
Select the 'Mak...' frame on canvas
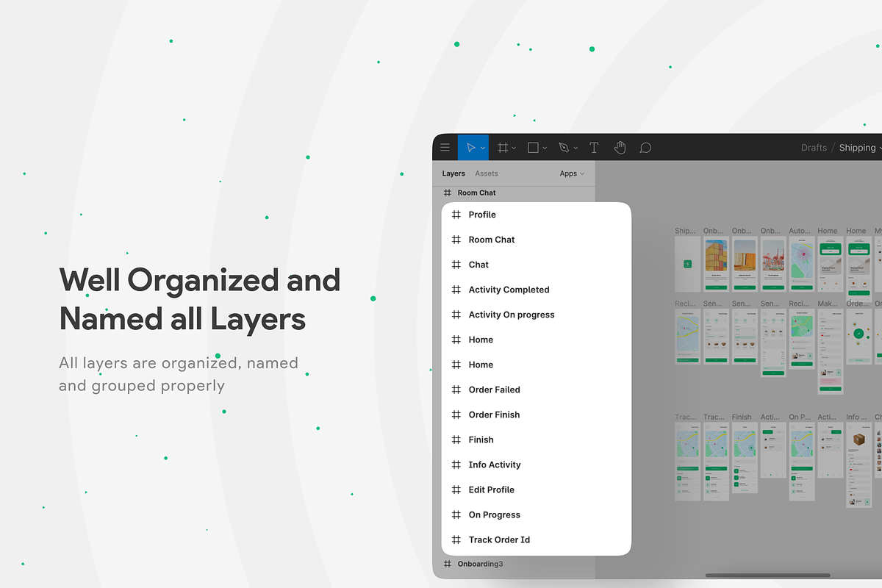831,351
